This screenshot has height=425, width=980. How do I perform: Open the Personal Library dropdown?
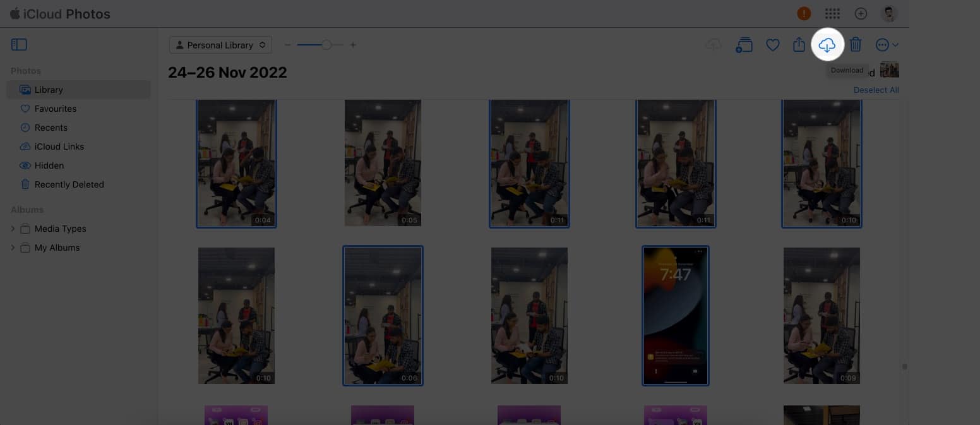pyautogui.click(x=221, y=45)
